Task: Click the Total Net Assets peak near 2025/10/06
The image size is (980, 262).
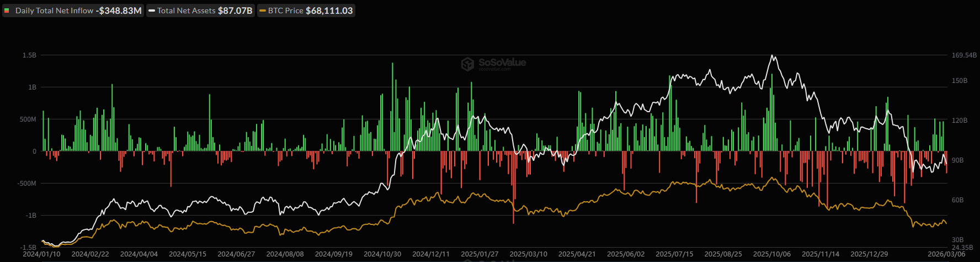Action: click(772, 56)
